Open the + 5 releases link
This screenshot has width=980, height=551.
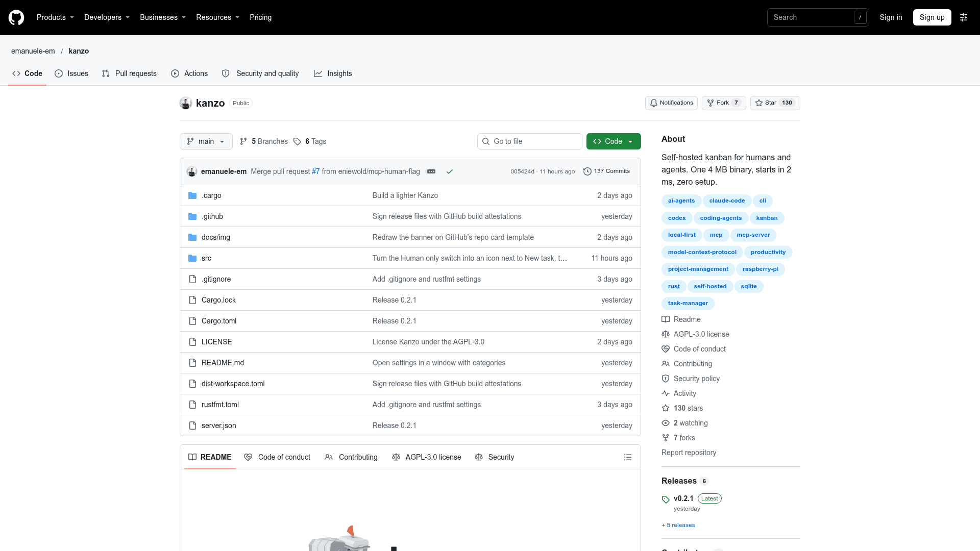[678, 525]
